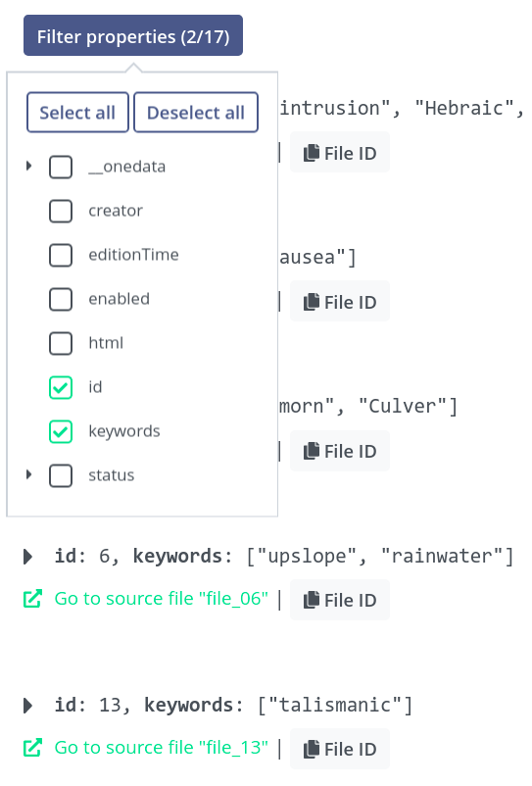
Task: Check the creator property checkbox
Action: pyautogui.click(x=61, y=211)
